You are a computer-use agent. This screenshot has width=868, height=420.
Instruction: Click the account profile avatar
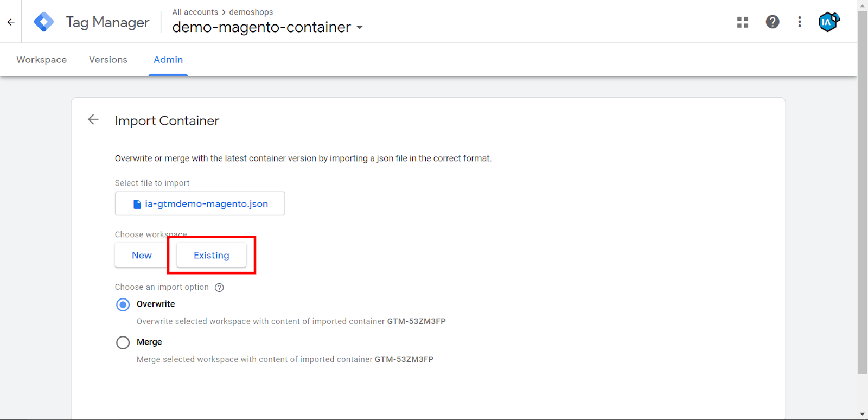(828, 22)
